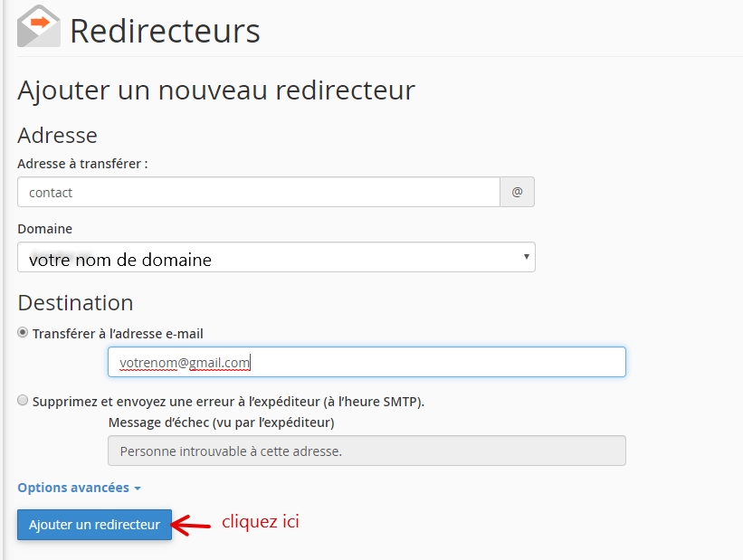Click the Destination section heading
The height and width of the screenshot is (560, 743).
tap(75, 303)
